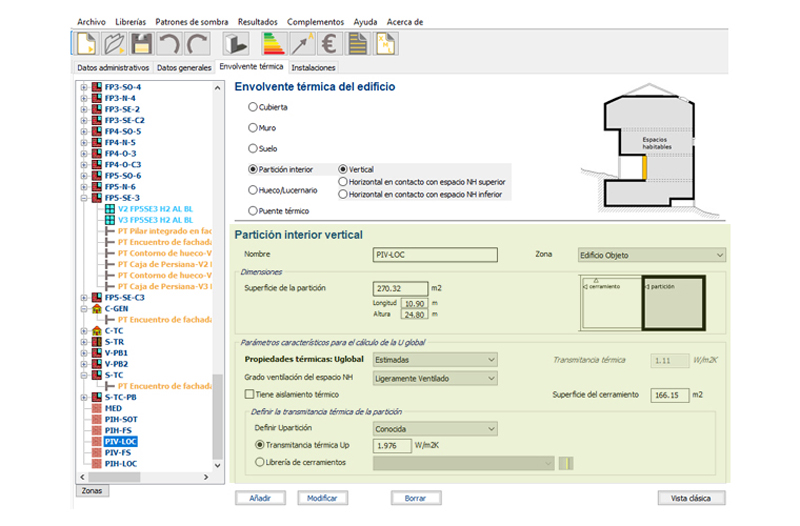The image size is (800, 526).
Task: Select the Suelo radio button
Action: [253, 149]
